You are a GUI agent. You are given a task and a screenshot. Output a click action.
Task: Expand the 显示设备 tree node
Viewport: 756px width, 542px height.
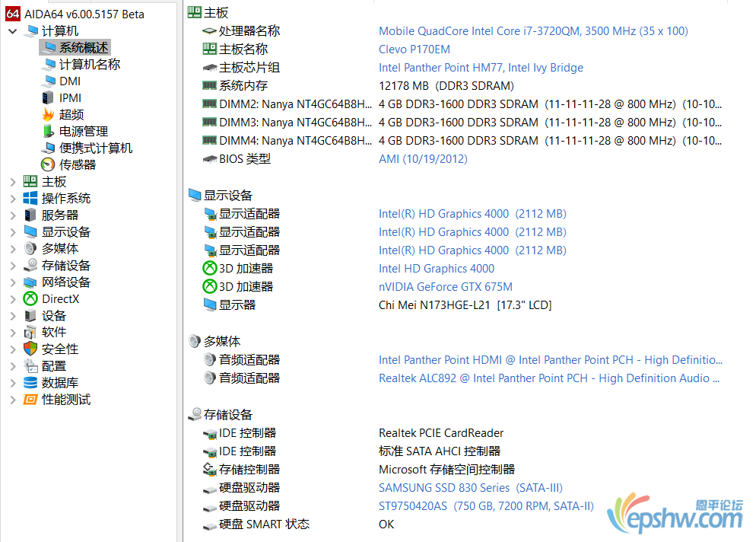tap(13, 232)
